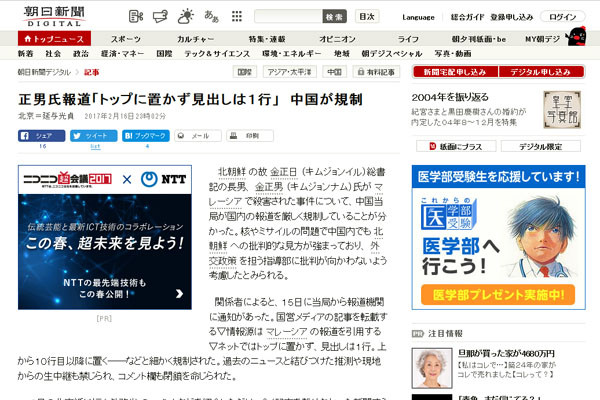The image size is (600, 400).
Task: Open the tweet list link
Action: tap(95, 146)
